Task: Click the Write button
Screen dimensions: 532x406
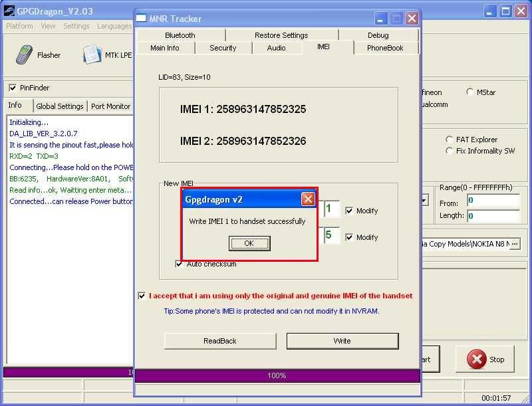Action: coord(342,341)
